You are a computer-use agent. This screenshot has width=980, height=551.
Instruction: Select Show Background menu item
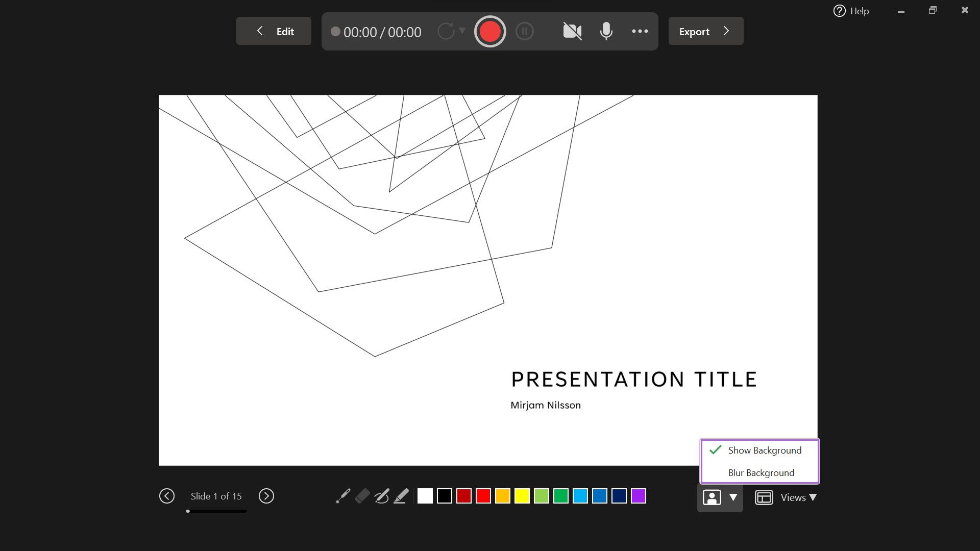764,450
